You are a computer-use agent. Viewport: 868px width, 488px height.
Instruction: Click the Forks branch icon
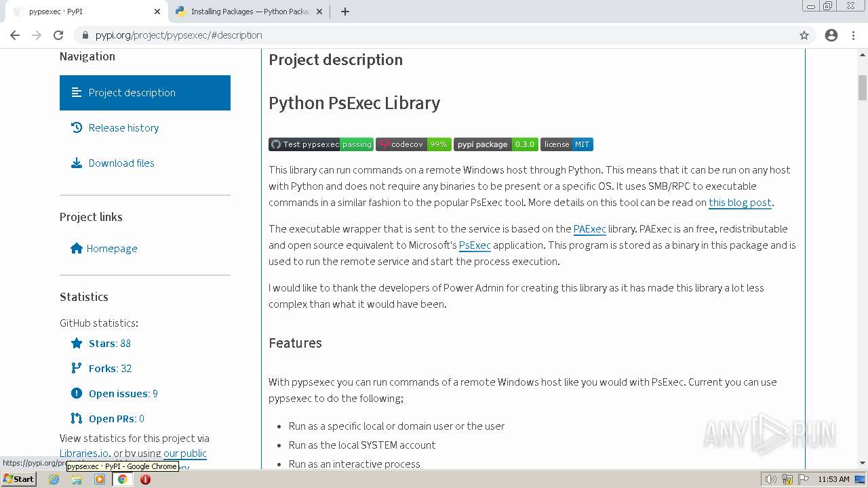click(x=77, y=368)
